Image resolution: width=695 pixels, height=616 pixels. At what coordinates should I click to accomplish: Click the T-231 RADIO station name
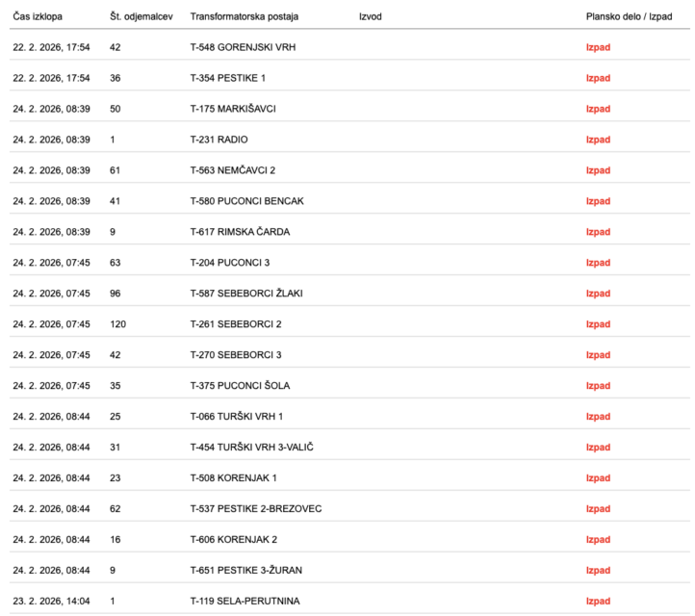point(219,140)
